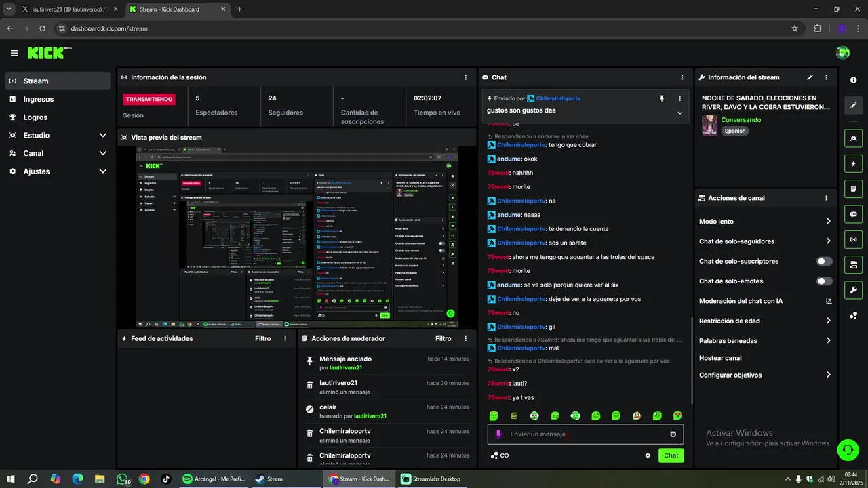The width and height of the screenshot is (868, 488).
Task: Unpin the pinned chat message with the pin icon
Action: point(662,98)
